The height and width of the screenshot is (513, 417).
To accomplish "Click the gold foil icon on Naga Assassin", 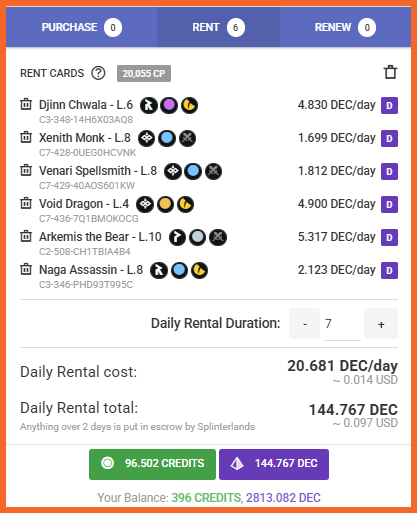I will 200,270.
